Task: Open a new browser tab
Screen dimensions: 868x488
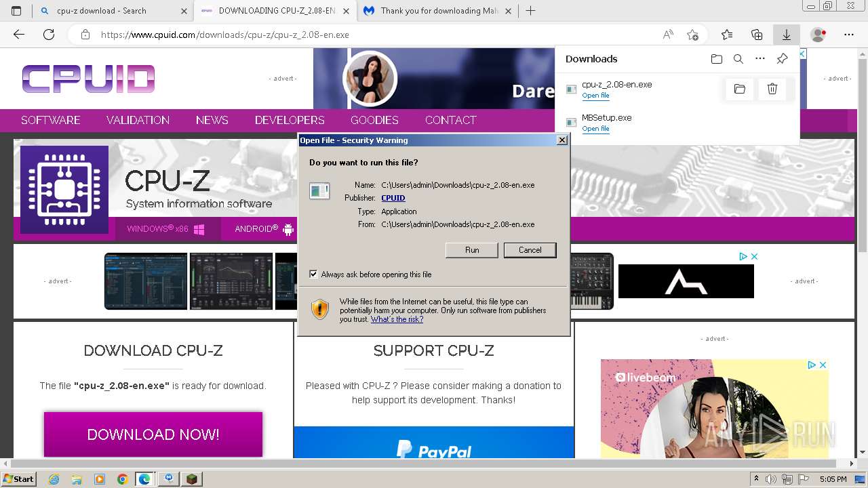Action: coord(531,11)
